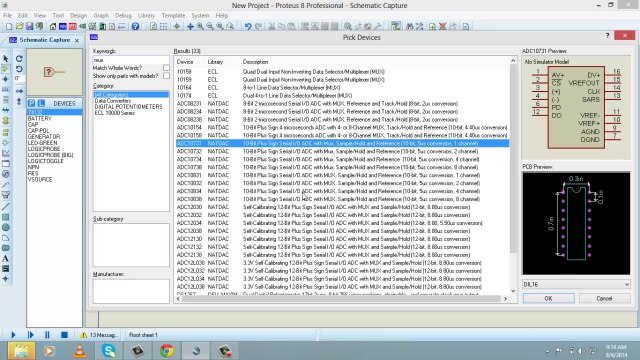Click the binoculars Search icon
This screenshot has width=640, height=360.
pyautogui.click(x=410, y=26)
